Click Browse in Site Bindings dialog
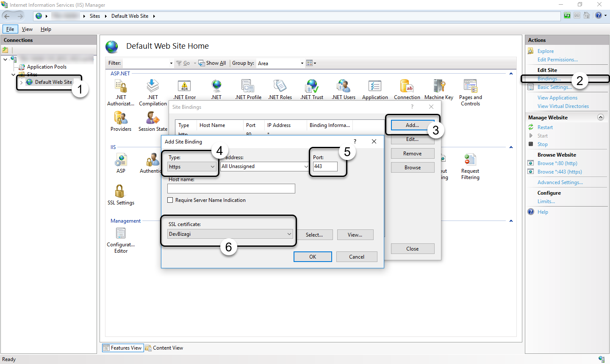 [413, 168]
